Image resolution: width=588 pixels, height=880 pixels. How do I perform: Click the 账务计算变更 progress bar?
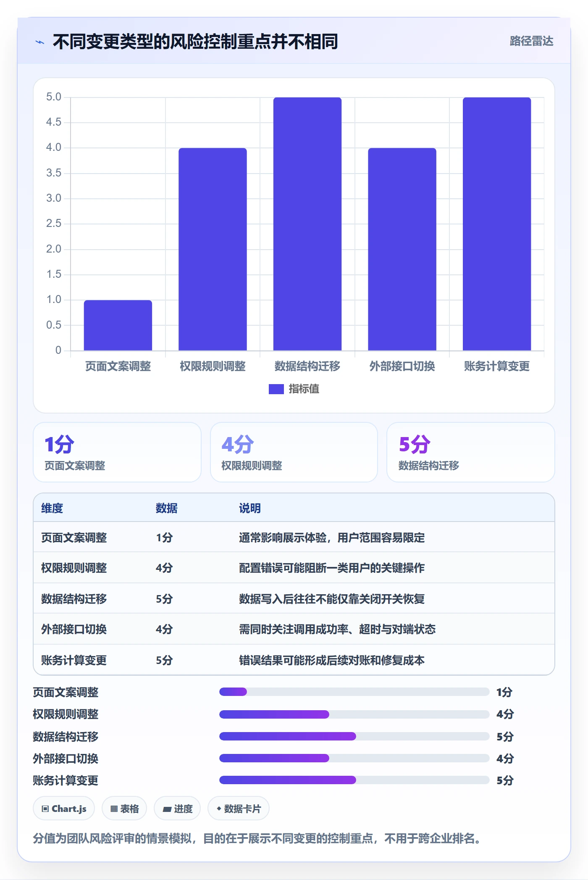pos(354,780)
